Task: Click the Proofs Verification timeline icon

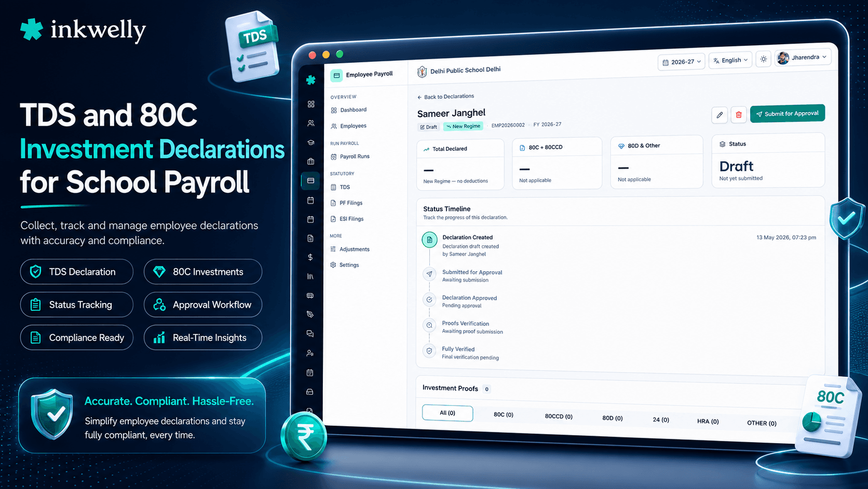Action: coord(429,325)
